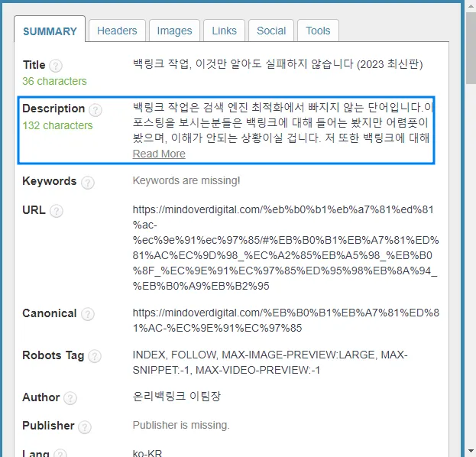
Task: Open the help icon next to Publisher
Action: point(85,426)
